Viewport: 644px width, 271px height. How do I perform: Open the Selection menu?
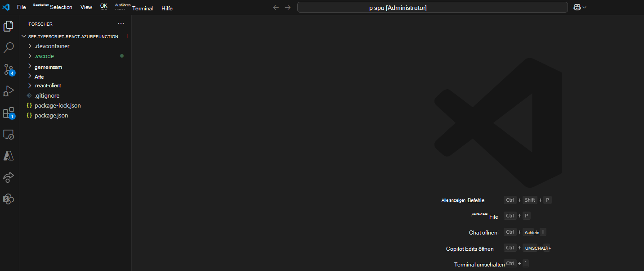tap(61, 7)
